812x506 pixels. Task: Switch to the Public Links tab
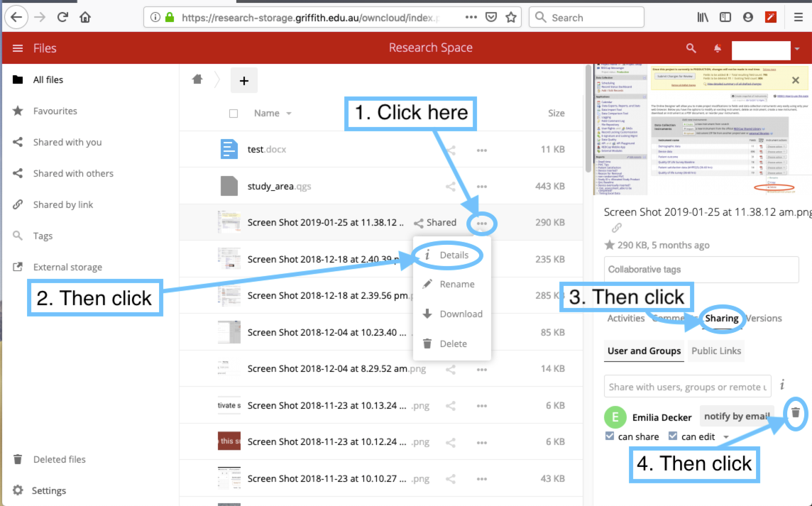pyautogui.click(x=715, y=351)
